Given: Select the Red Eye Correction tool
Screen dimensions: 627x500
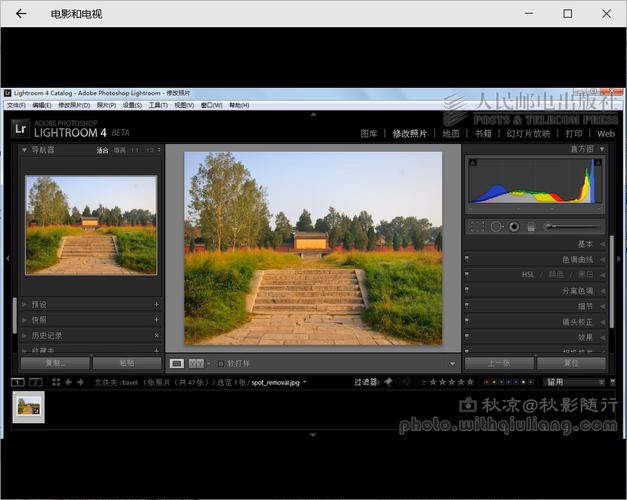Looking at the screenshot, I should [x=513, y=227].
